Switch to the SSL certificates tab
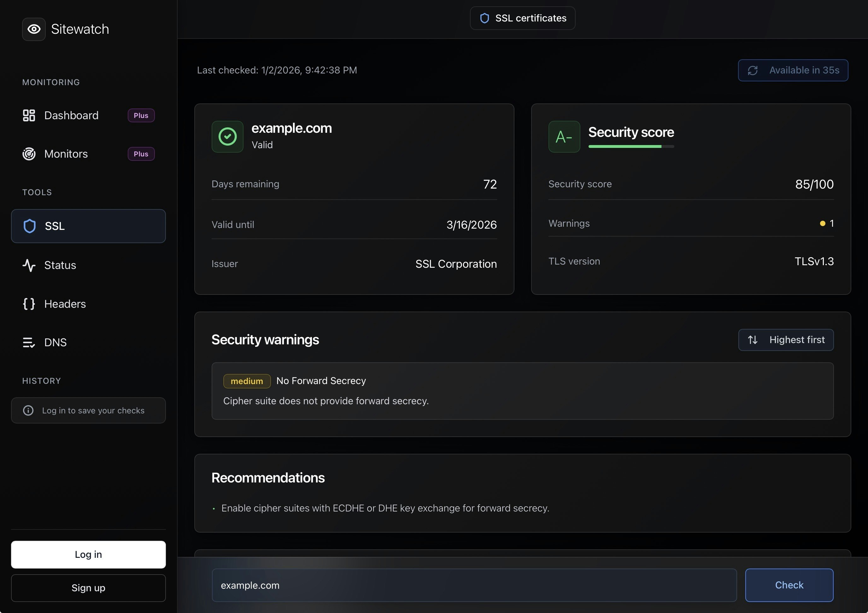868x613 pixels. [522, 18]
